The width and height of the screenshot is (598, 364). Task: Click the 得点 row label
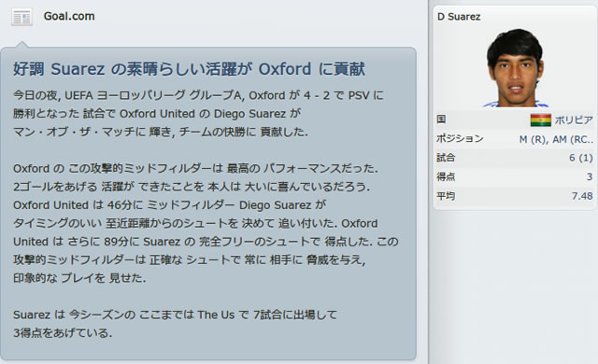(x=446, y=176)
